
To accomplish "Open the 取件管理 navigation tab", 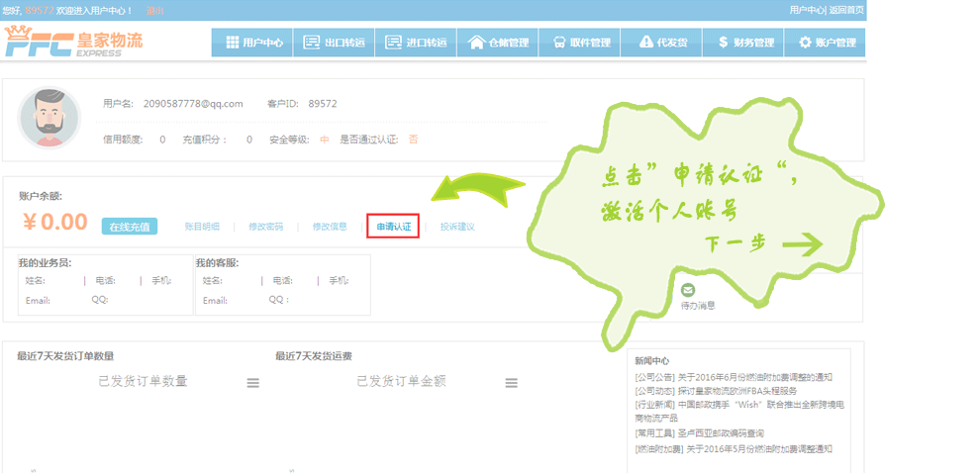I will [579, 43].
